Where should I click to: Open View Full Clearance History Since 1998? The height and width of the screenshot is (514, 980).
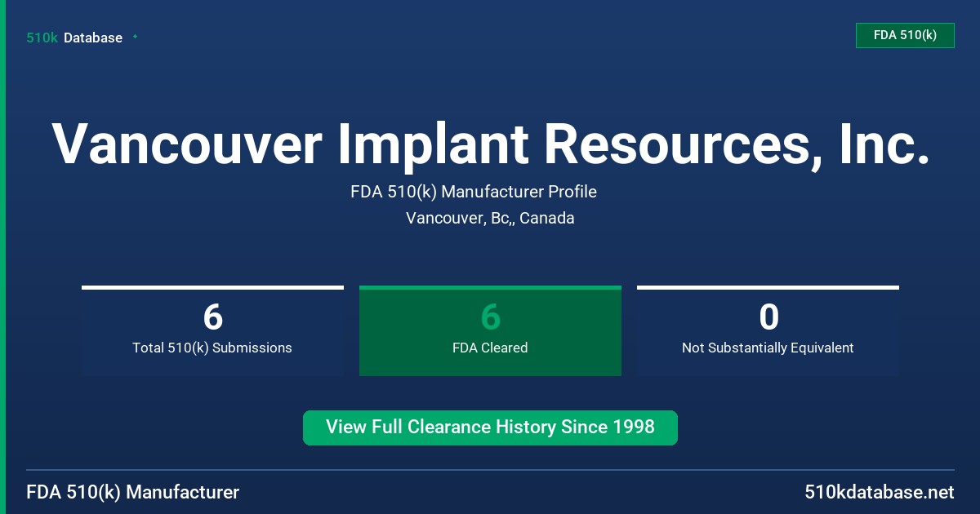tap(490, 428)
